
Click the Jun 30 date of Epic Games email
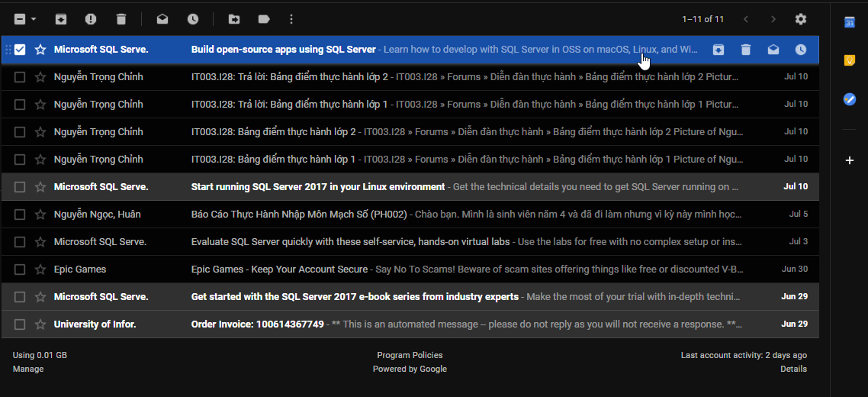pos(794,270)
